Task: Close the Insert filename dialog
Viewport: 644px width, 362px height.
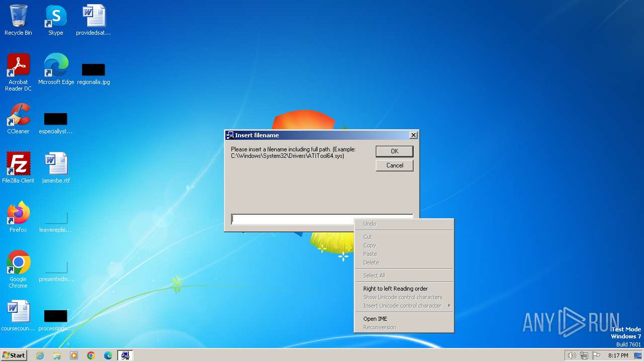Action: pos(414,135)
